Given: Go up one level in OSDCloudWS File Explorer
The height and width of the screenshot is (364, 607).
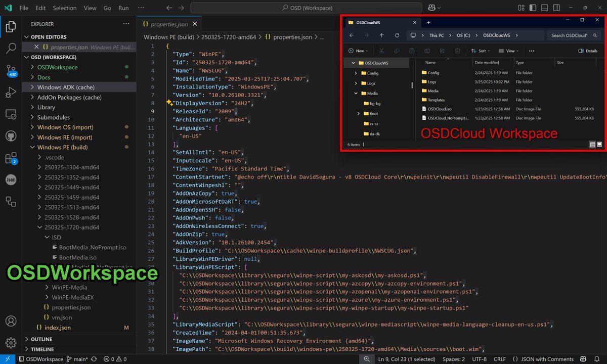Looking at the screenshot, I should point(381,35).
